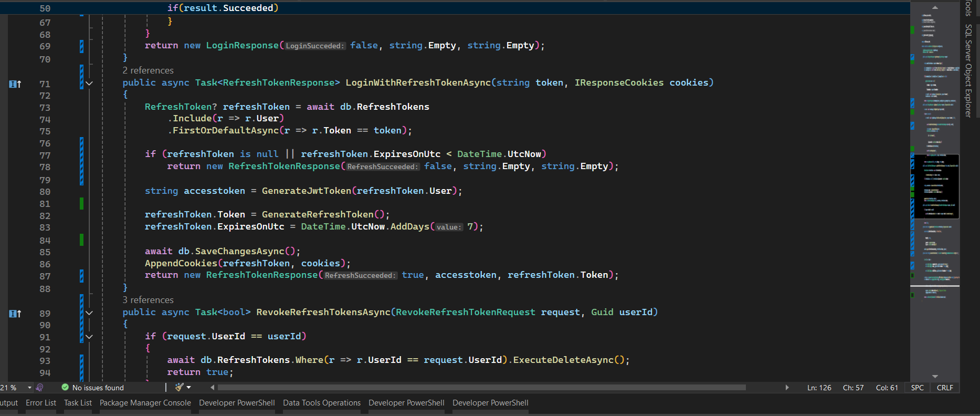Click the scroll-right arrow of horizontal scrollbar

pyautogui.click(x=787, y=388)
